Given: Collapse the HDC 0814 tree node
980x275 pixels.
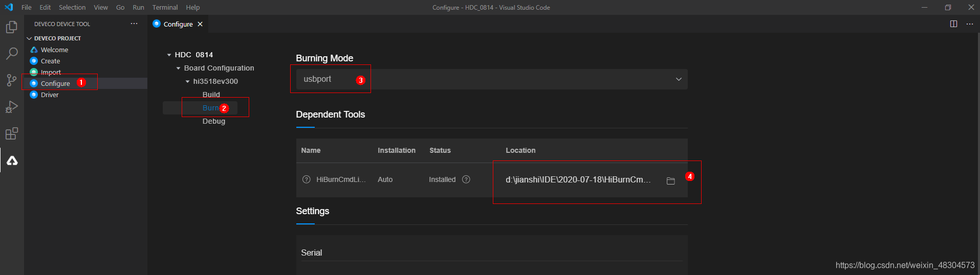Looking at the screenshot, I should pyautogui.click(x=169, y=55).
